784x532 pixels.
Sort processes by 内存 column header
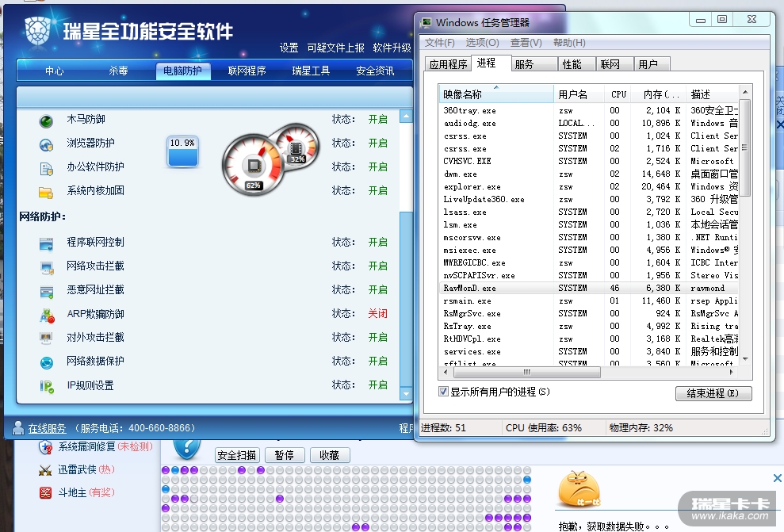click(x=660, y=94)
